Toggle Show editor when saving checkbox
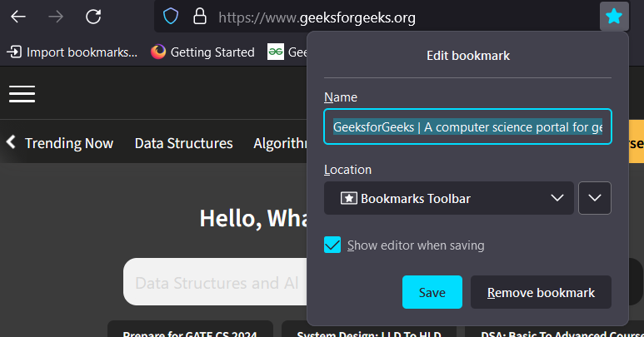The width and height of the screenshot is (644, 337). [x=332, y=245]
